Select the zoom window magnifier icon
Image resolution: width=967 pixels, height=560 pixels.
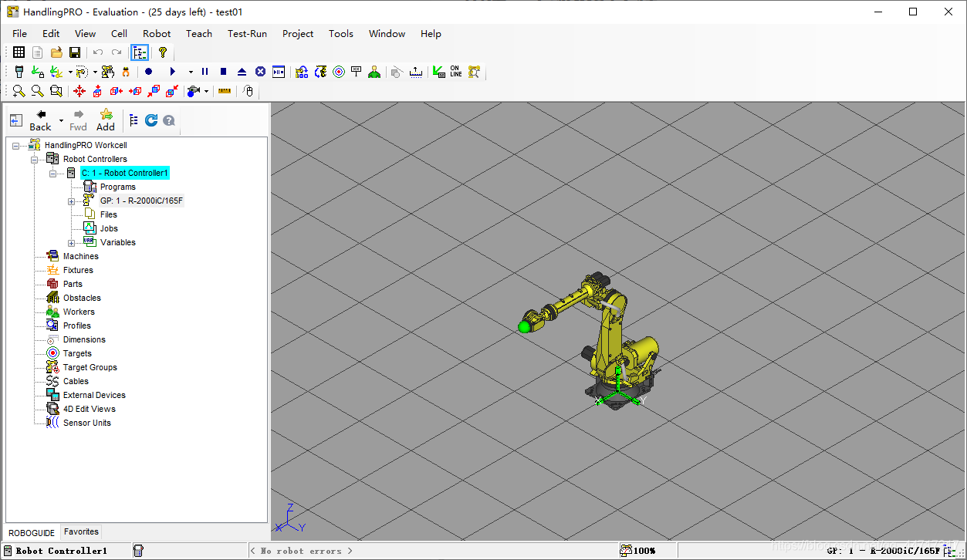(x=56, y=91)
